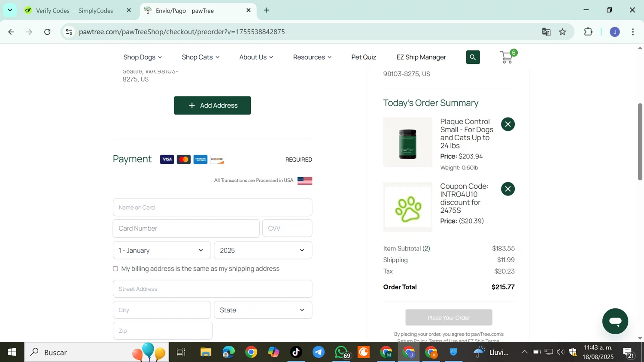Image resolution: width=644 pixels, height=362 pixels.
Task: Click the Plaque Control Small product title
Action: 467,134
